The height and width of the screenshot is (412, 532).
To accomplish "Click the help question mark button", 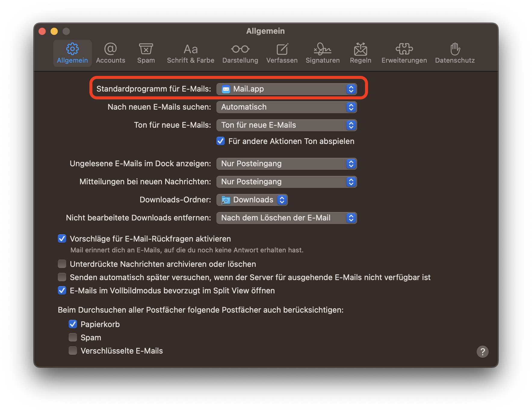I will (482, 352).
